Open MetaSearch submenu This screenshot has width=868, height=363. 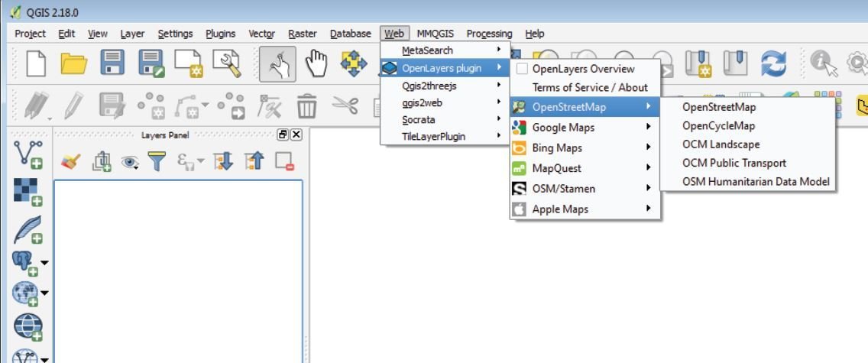click(x=445, y=50)
